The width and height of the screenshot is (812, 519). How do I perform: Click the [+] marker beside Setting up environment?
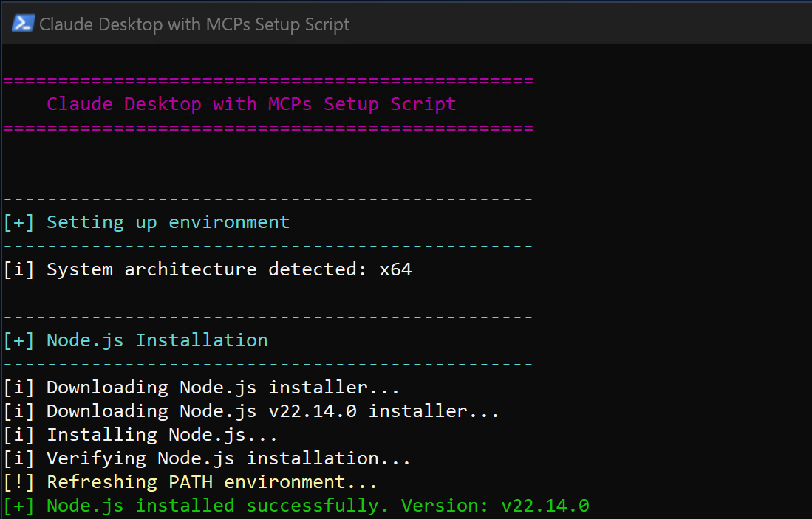[18, 221]
